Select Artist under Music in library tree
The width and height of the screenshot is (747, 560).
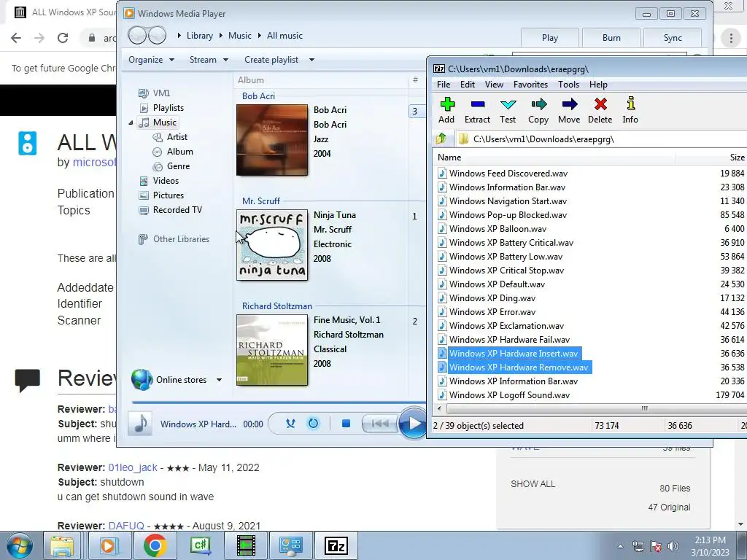177,136
